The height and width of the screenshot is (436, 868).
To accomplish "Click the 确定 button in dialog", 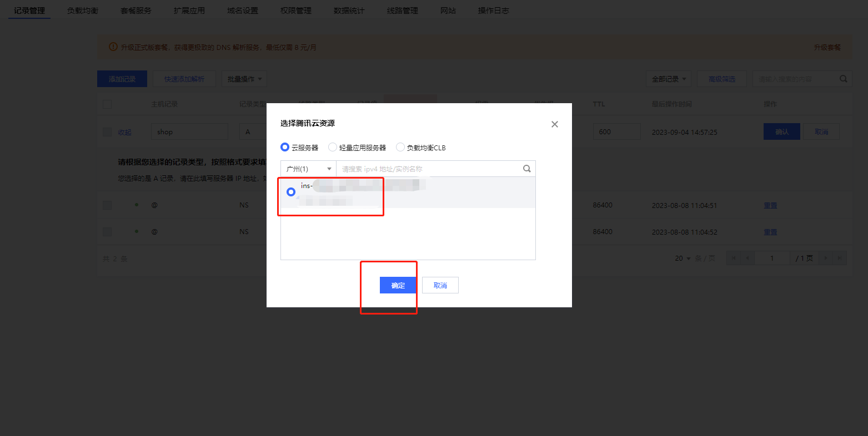I will [x=398, y=285].
